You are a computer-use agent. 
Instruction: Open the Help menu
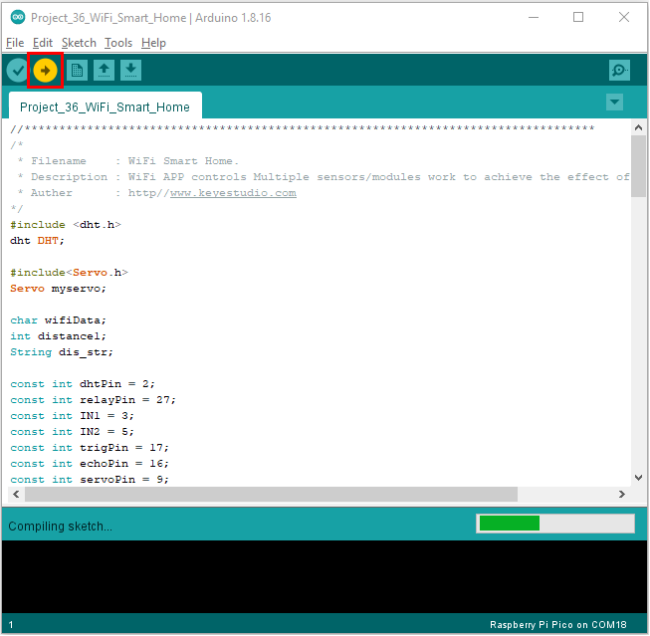tap(153, 43)
